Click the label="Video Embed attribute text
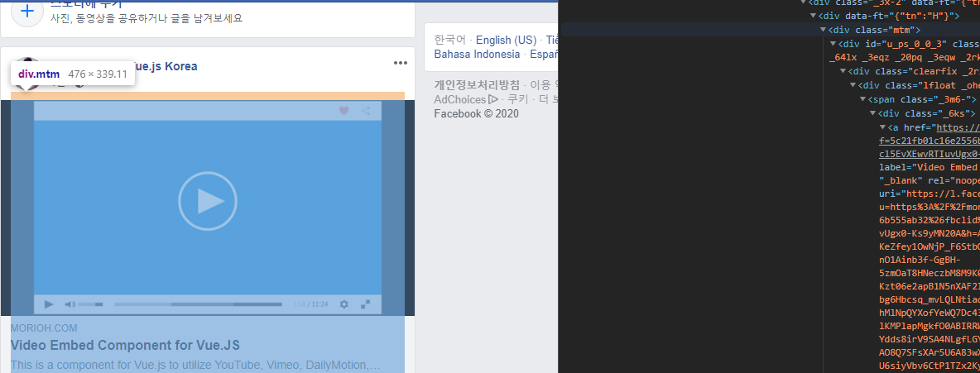The width and height of the screenshot is (980, 373). [929, 167]
